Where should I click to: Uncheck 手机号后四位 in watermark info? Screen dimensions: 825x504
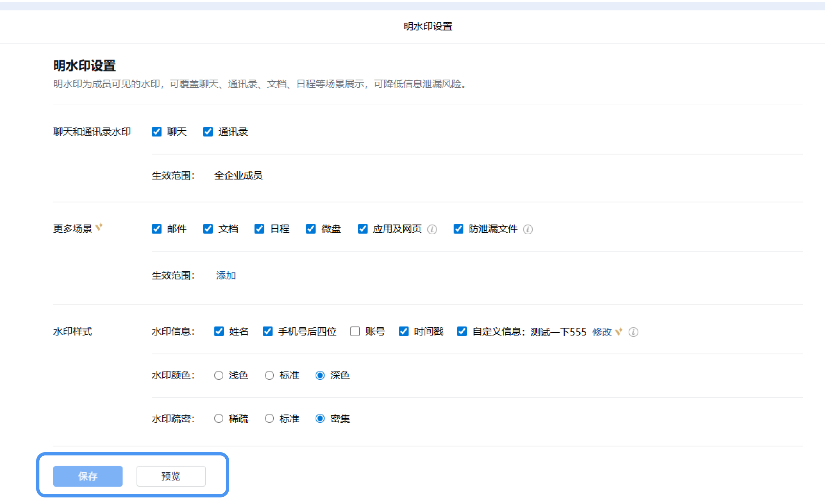tap(268, 331)
